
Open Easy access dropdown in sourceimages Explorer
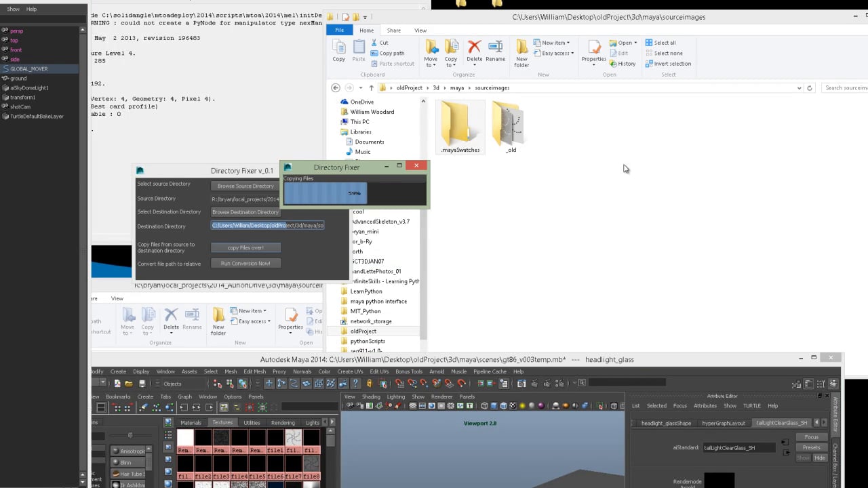point(553,53)
